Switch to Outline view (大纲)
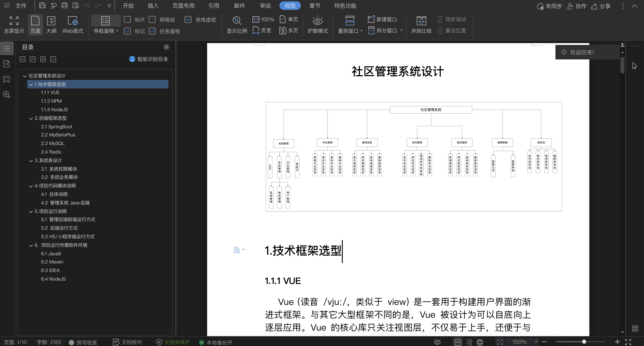The width and height of the screenshot is (644, 346). [51, 25]
